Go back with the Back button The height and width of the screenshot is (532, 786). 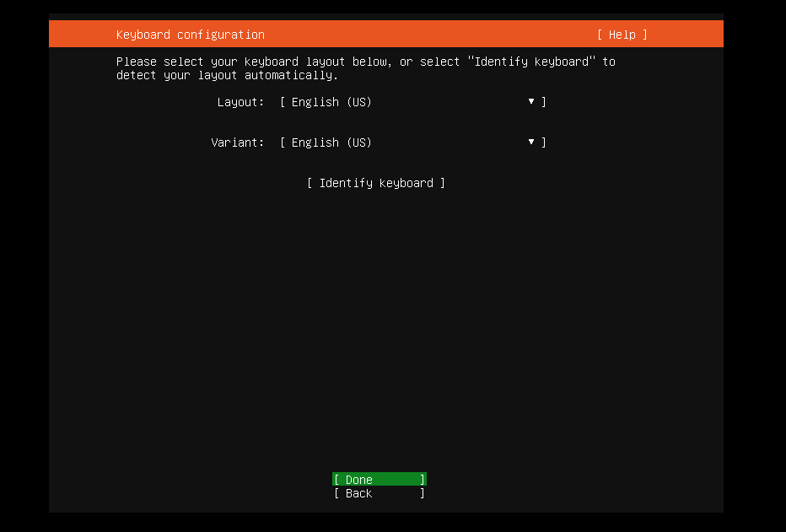379,493
